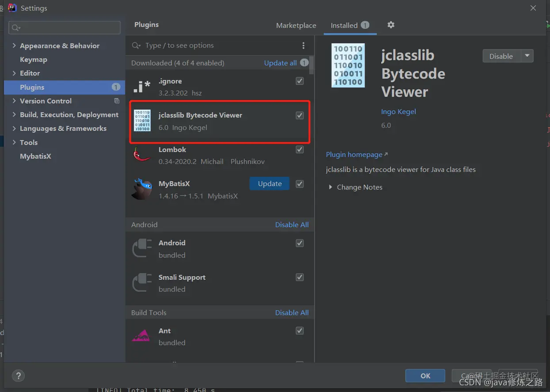Switch to the Marketplace tab
This screenshot has height=392, width=550.
296,25
